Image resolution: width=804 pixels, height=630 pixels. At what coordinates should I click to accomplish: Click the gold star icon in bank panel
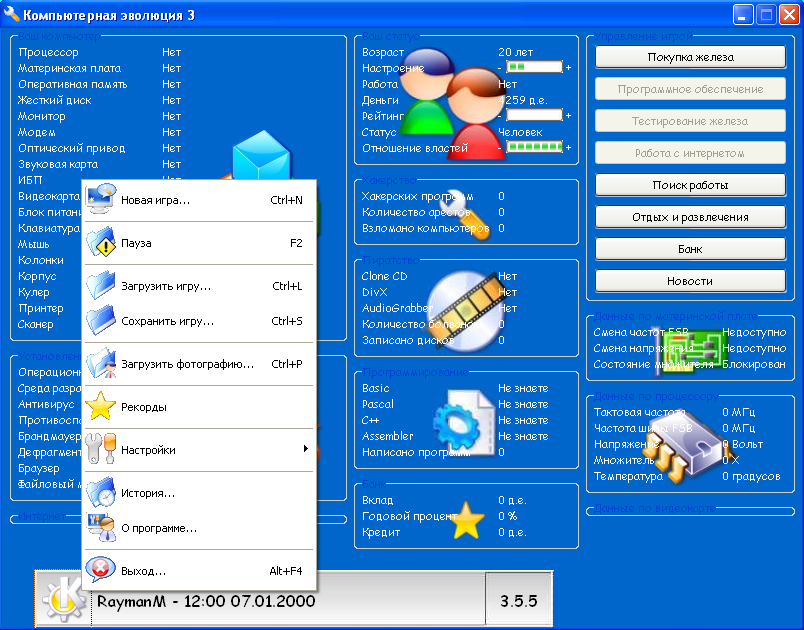tap(466, 521)
